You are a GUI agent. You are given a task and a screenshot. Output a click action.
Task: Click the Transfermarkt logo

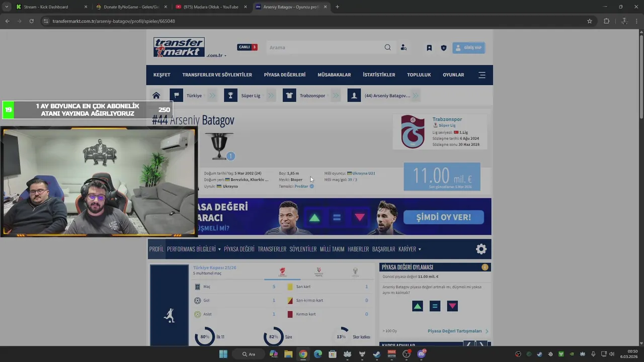click(x=179, y=47)
